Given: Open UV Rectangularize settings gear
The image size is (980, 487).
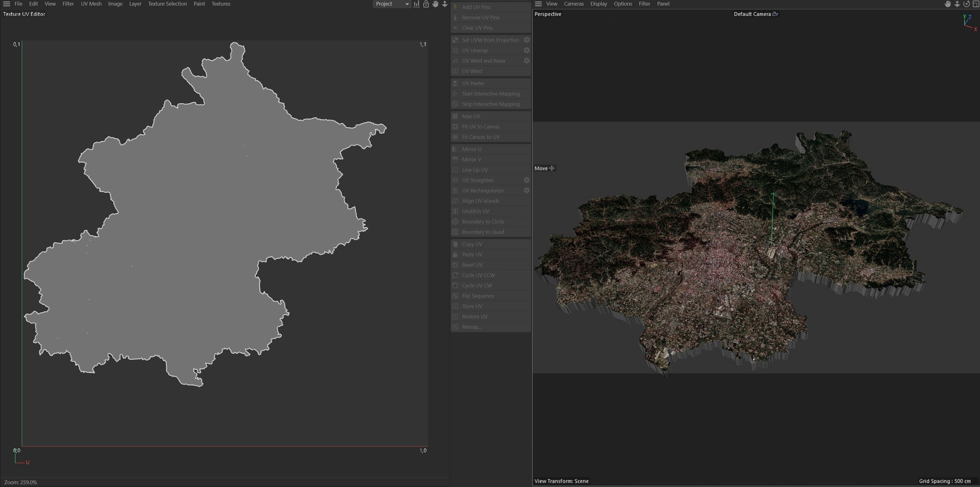Looking at the screenshot, I should click(x=526, y=190).
